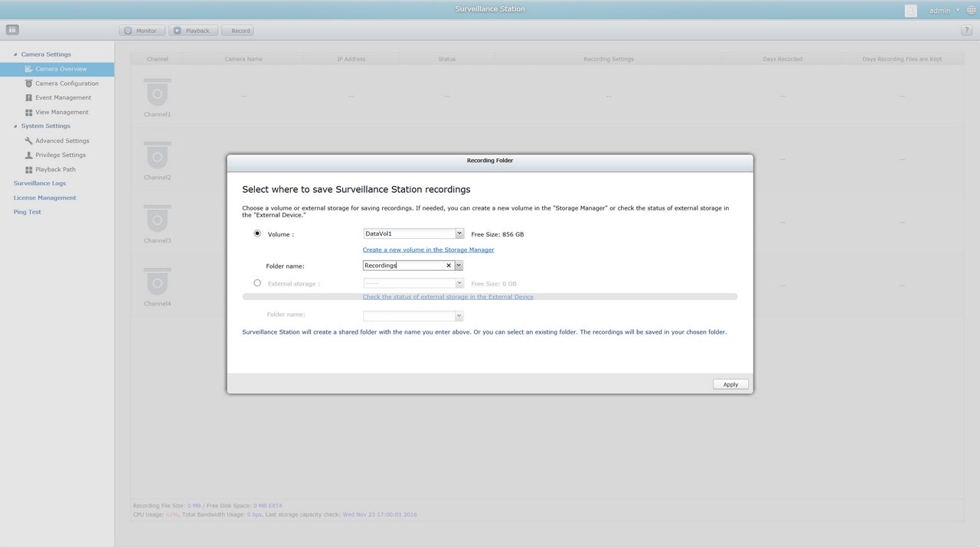Open Playback Path settings
This screenshot has width=980, height=548.
[x=55, y=170]
